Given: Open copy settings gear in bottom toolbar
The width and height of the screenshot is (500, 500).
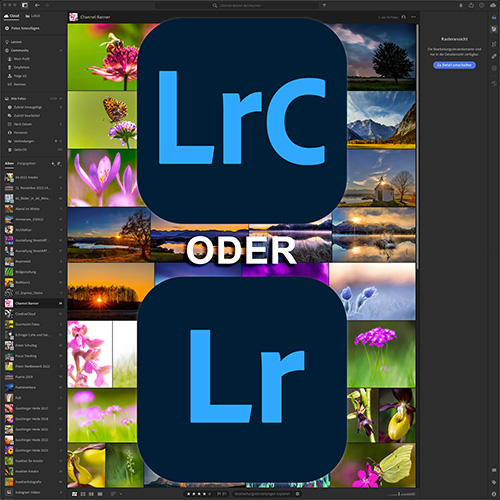Looking at the screenshot, I should [x=297, y=494].
